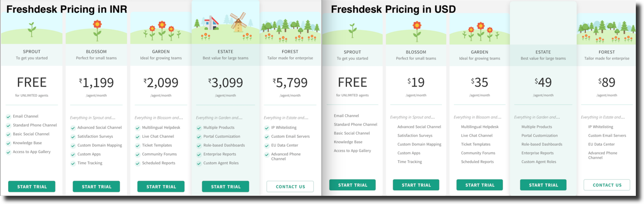Click the forest trees illustration above ₹5,799
The image size is (644, 204).
[290, 30]
